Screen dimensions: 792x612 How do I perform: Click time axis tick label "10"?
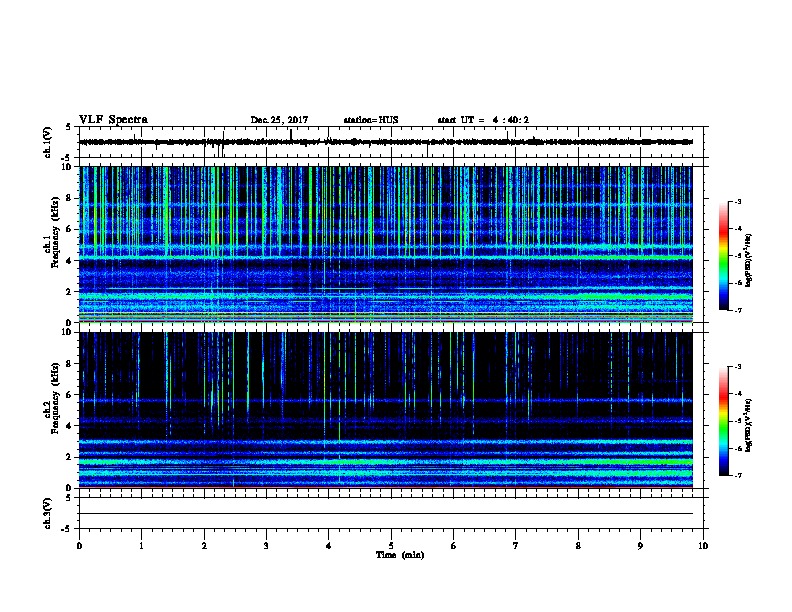[x=703, y=546]
